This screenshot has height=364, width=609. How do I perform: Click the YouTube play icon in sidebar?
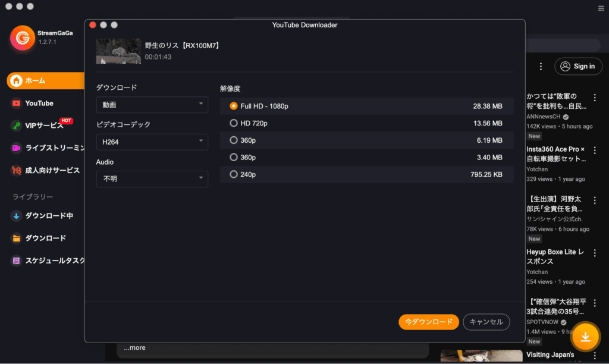(16, 103)
